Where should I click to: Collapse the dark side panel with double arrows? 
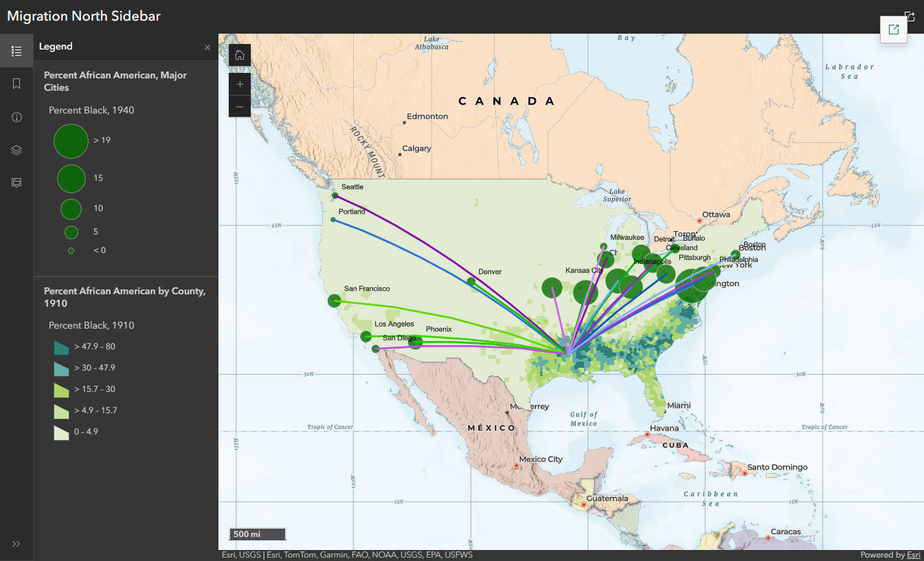16,543
